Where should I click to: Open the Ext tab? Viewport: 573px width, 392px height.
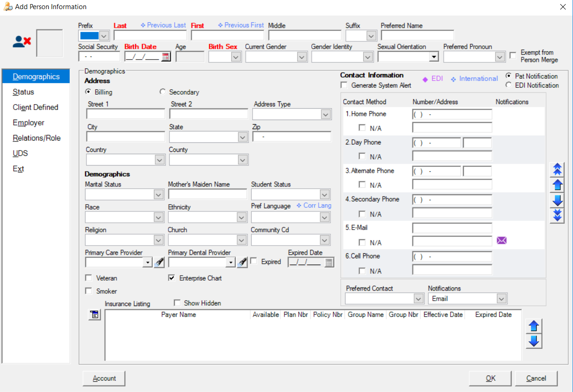click(x=18, y=169)
